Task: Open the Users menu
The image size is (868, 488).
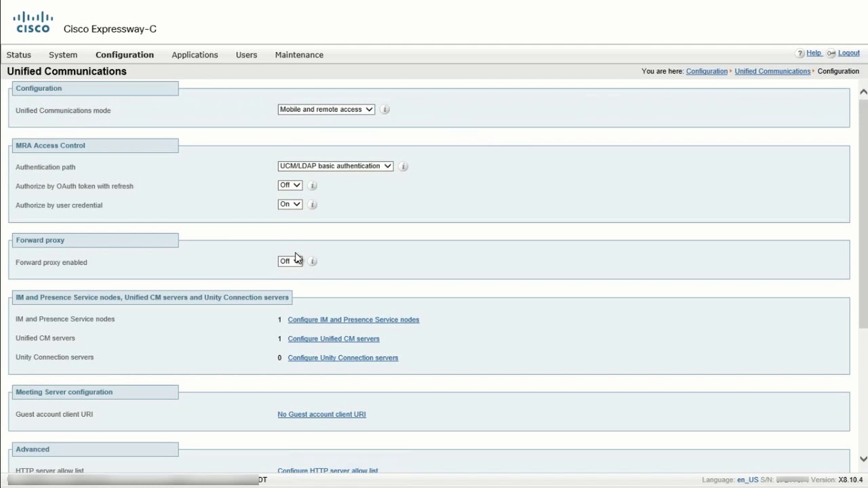Action: point(246,55)
